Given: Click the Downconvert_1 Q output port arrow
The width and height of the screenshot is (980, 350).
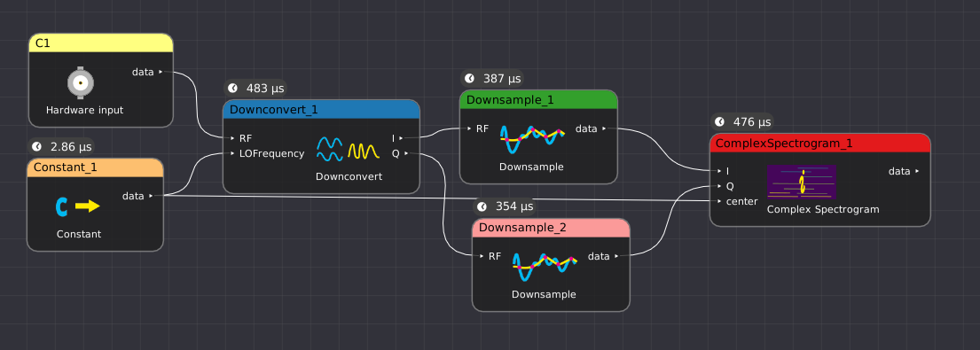Looking at the screenshot, I should click(x=406, y=153).
